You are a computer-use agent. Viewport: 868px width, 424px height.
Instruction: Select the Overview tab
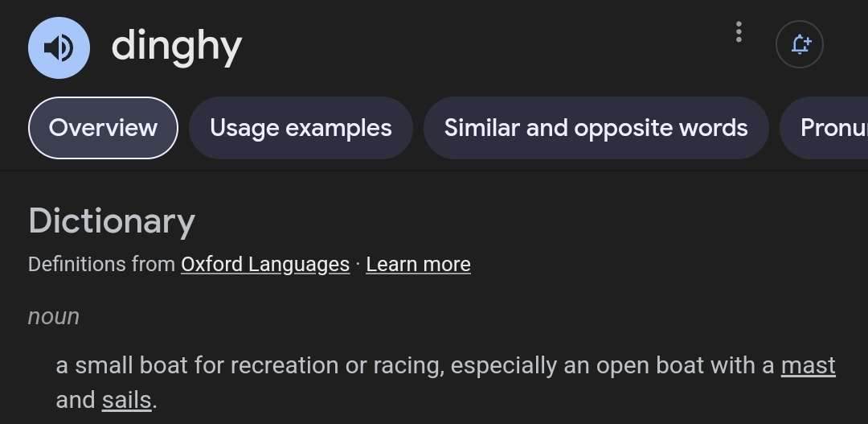pyautogui.click(x=103, y=128)
